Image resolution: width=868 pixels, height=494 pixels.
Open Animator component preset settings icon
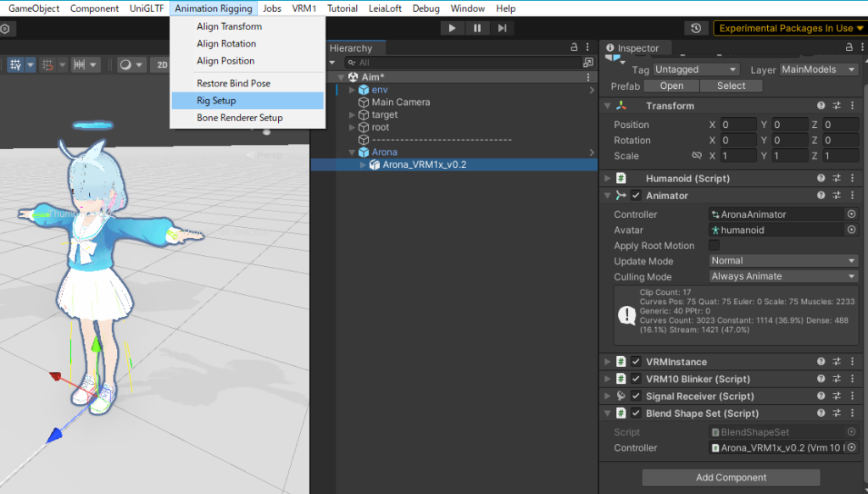pyautogui.click(x=837, y=196)
